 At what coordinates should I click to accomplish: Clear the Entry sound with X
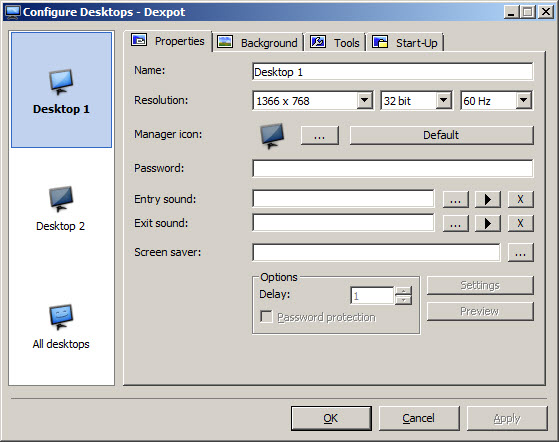point(520,199)
